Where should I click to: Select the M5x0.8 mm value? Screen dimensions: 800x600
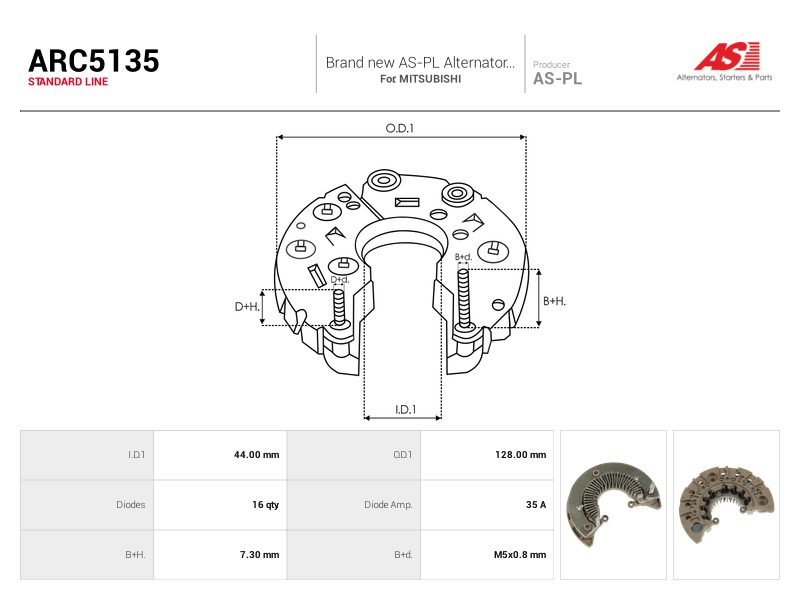click(520, 555)
